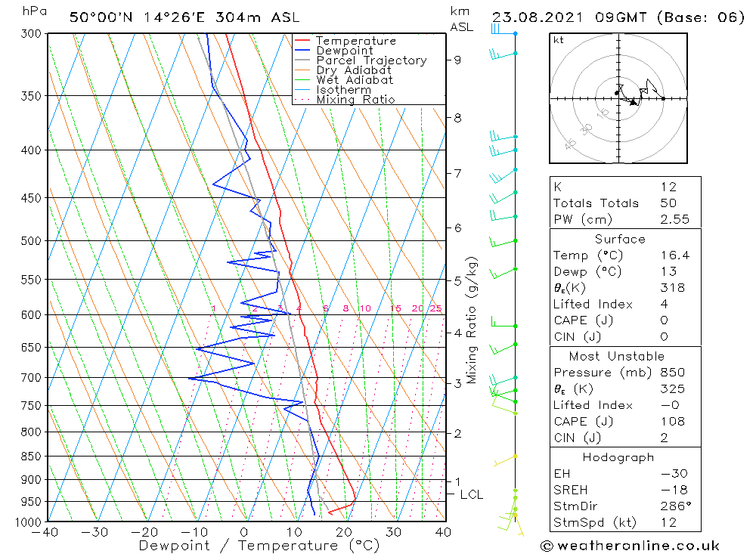The width and height of the screenshot is (756, 554).
Task: Click the date 23.08.2021 09GMT title
Action: pos(567,17)
